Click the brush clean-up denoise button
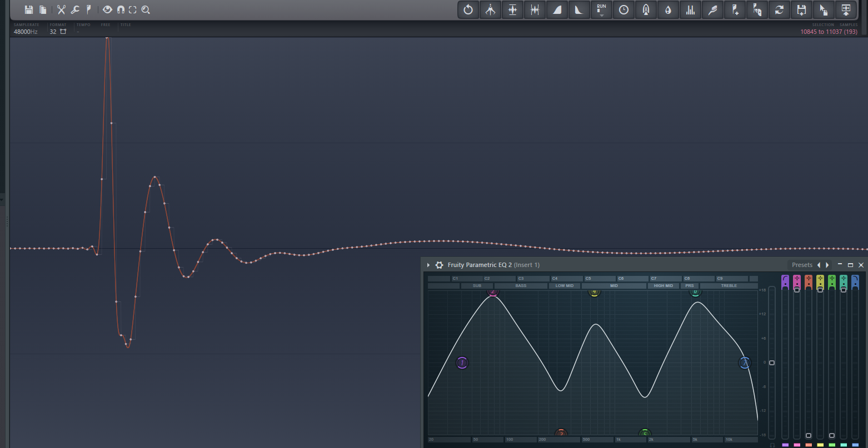 (712, 9)
